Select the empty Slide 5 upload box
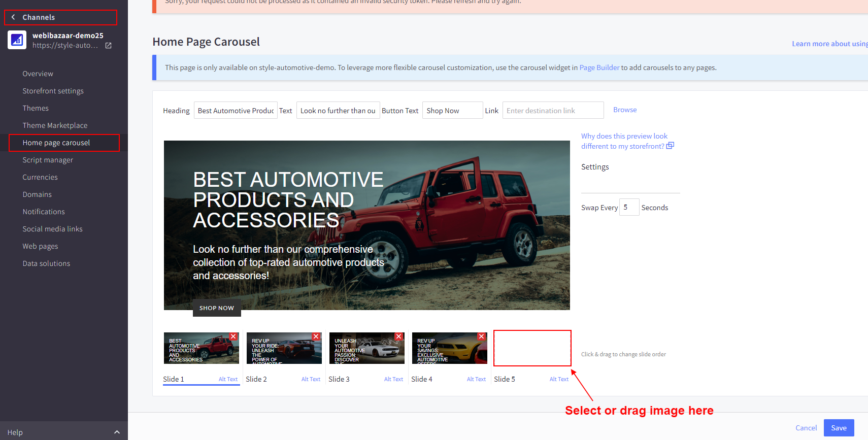Screen dimensions: 868x440 tap(532, 348)
